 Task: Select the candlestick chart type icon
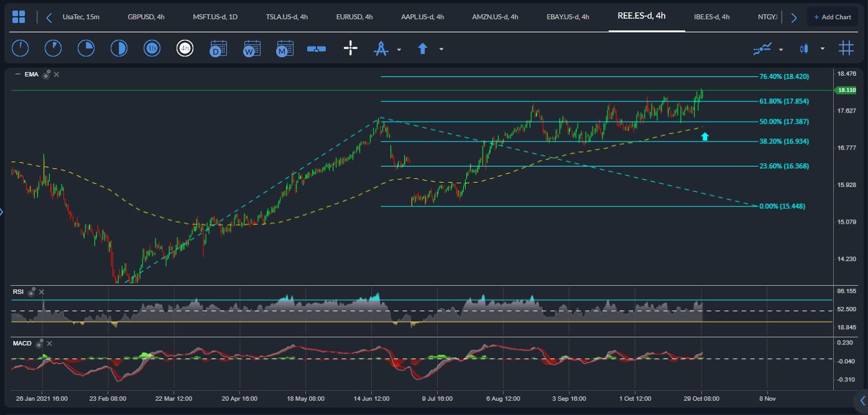click(805, 48)
